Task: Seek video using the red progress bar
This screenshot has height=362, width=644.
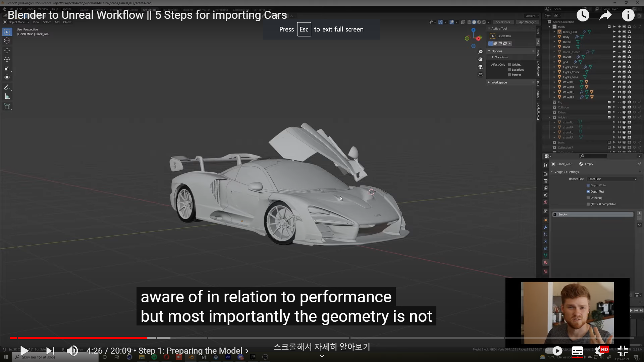Action: 101,338
